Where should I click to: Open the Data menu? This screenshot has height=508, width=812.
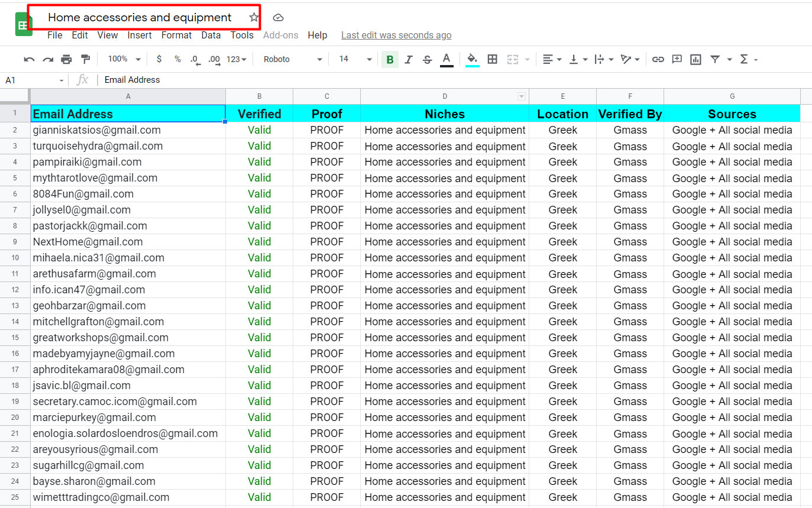coord(211,35)
